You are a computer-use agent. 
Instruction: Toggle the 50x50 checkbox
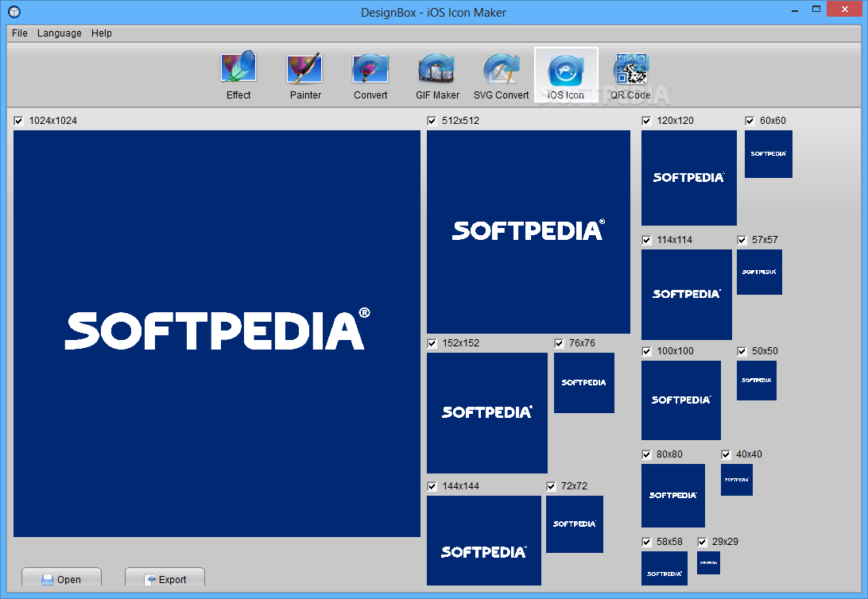tap(742, 351)
